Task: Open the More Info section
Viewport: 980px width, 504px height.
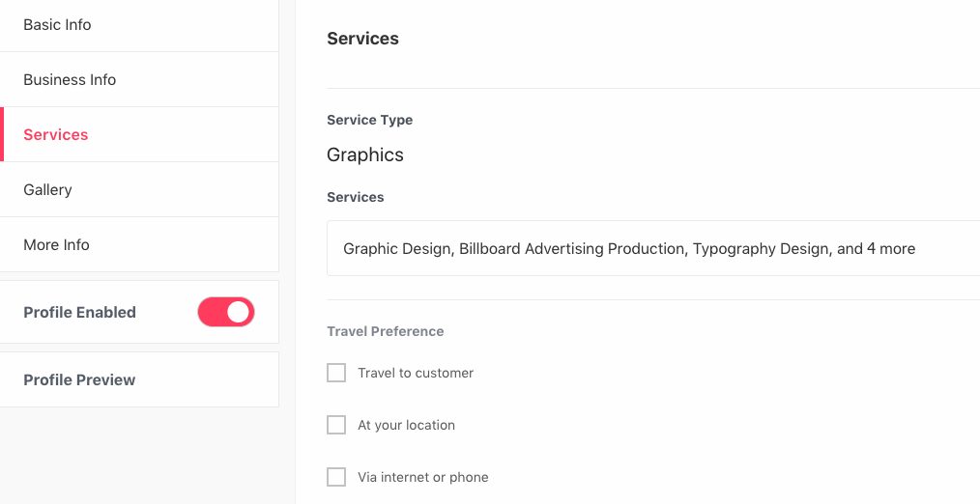Action: point(139,245)
